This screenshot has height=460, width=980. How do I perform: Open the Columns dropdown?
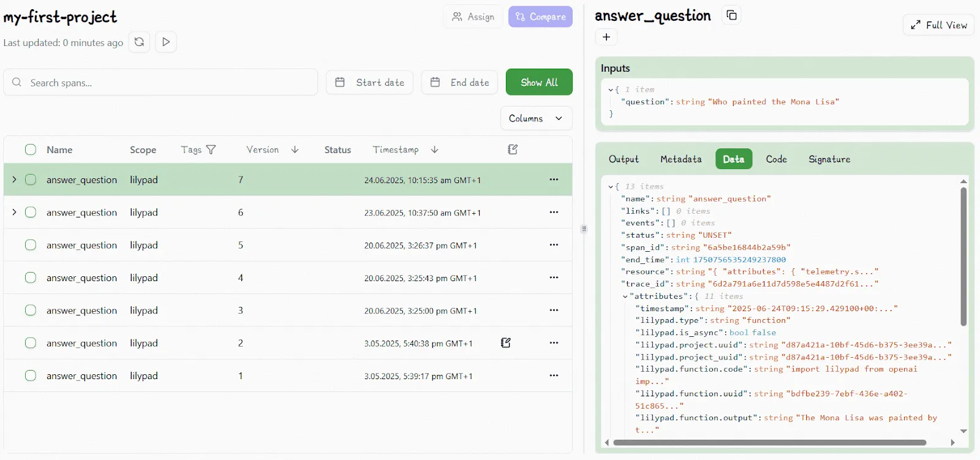pyautogui.click(x=536, y=118)
